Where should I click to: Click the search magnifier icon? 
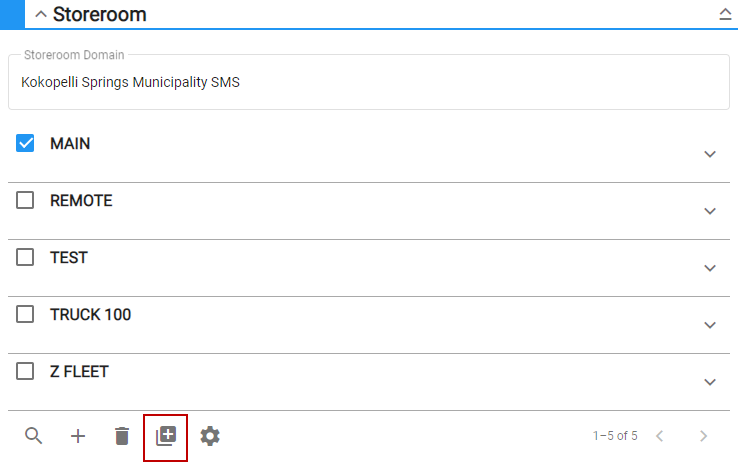point(34,436)
